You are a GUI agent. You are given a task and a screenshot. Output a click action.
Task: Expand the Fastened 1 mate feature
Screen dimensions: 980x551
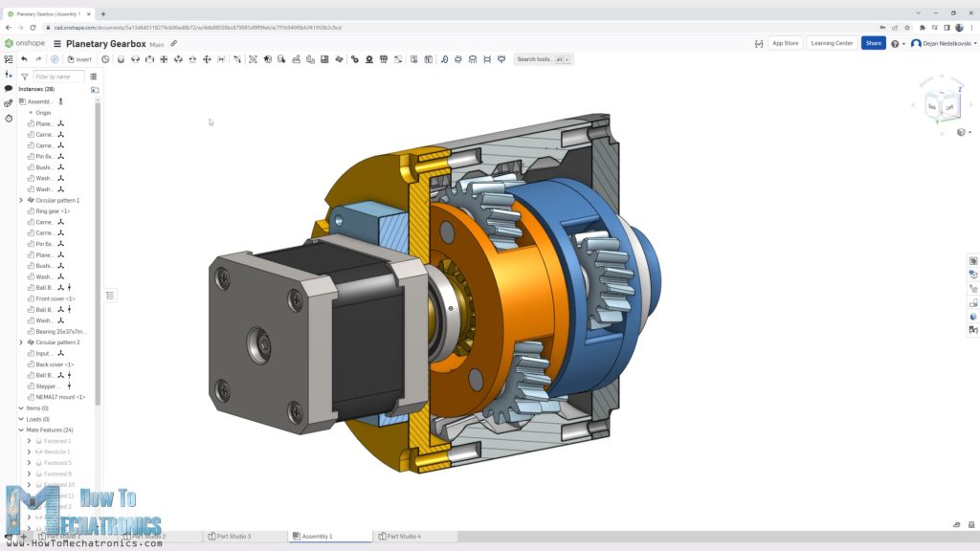click(x=29, y=441)
